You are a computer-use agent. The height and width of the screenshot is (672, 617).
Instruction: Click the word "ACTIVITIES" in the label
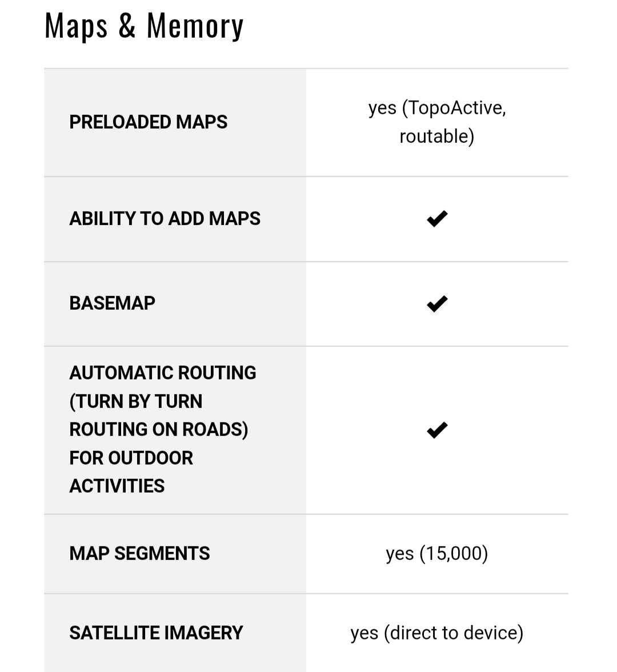117,486
